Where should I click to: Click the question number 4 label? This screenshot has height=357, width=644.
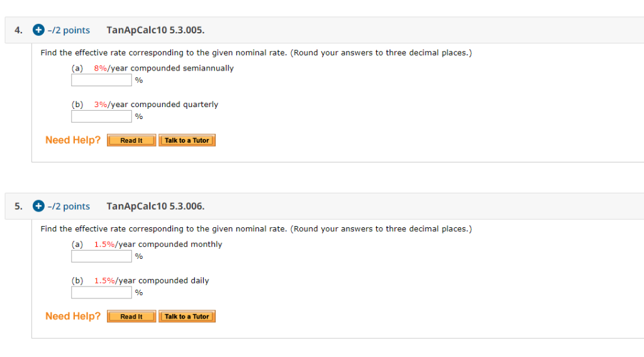18,30
